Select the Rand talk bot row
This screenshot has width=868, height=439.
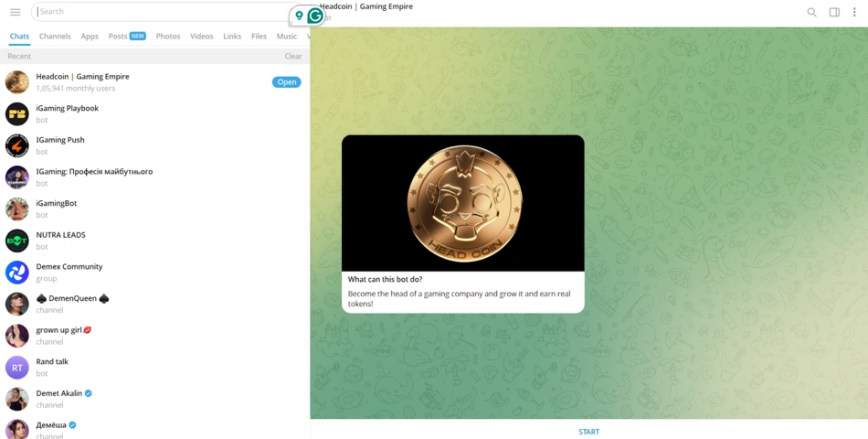click(154, 367)
